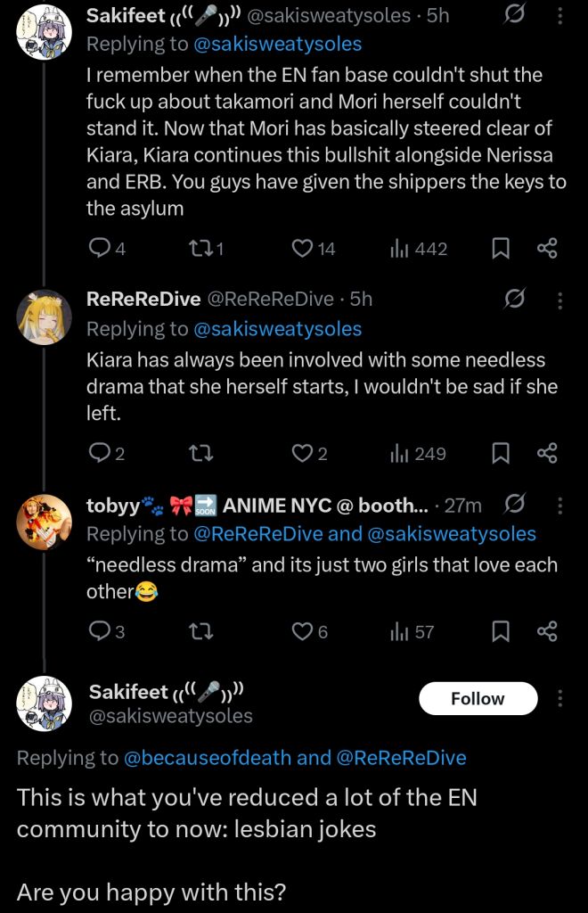Like the tweet with 14 likes
588x913 pixels.
[313, 250]
